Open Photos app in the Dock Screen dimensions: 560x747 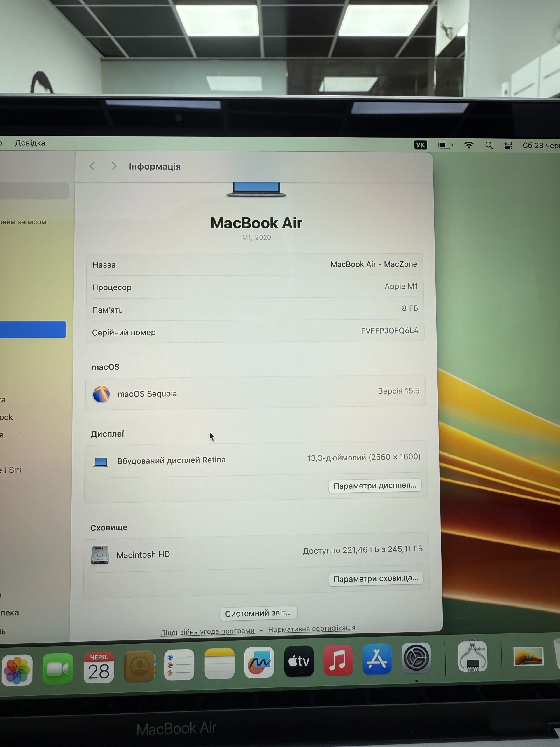(17, 670)
